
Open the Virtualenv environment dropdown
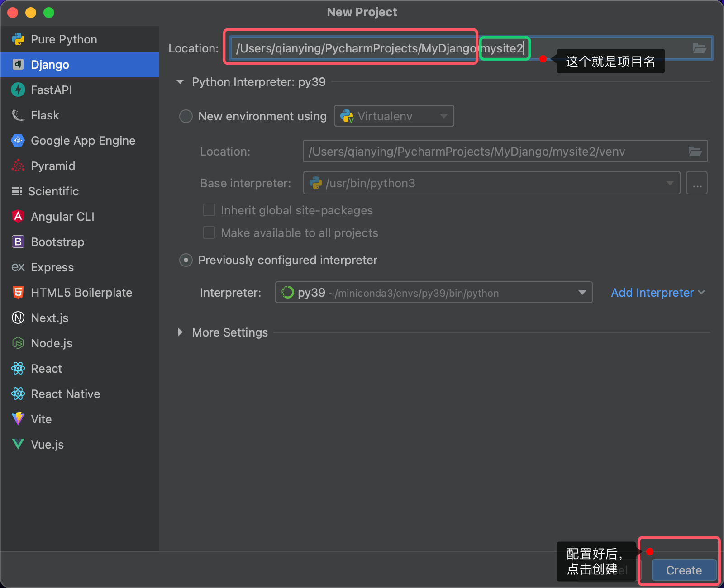394,116
